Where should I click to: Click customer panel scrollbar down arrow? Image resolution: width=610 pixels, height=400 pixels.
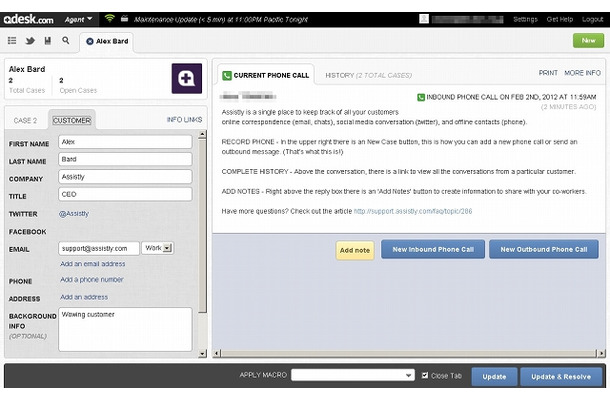click(x=202, y=354)
